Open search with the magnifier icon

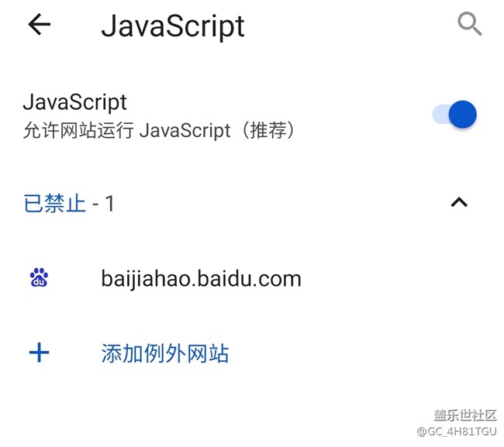coord(470,25)
